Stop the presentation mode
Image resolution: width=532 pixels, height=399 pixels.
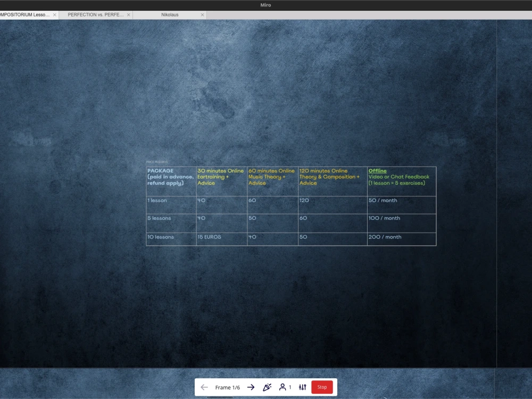pos(322,387)
